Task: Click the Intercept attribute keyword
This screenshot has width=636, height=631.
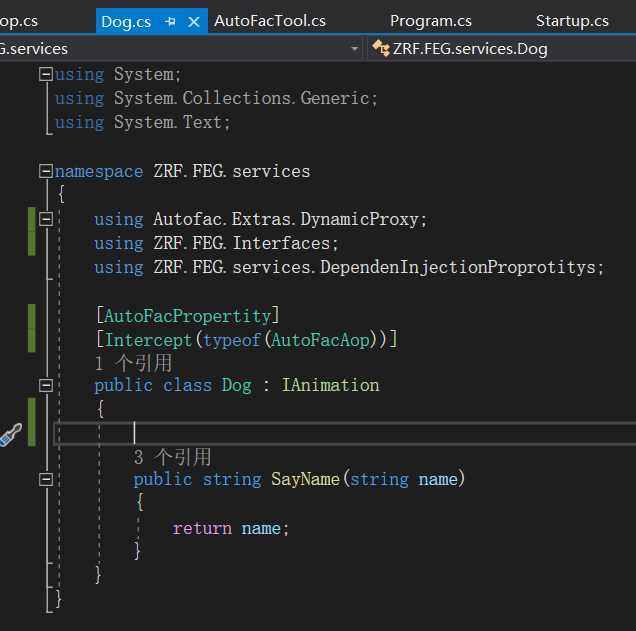Action: [x=148, y=340]
